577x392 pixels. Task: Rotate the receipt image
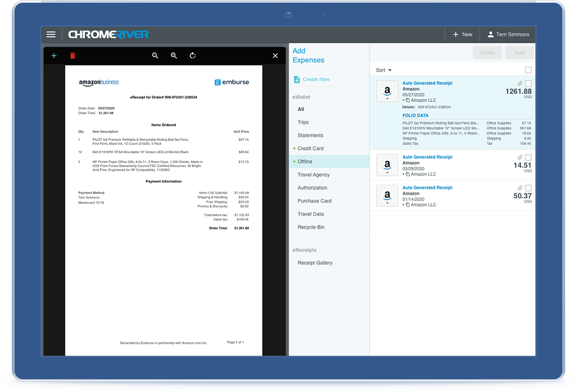[x=193, y=56]
